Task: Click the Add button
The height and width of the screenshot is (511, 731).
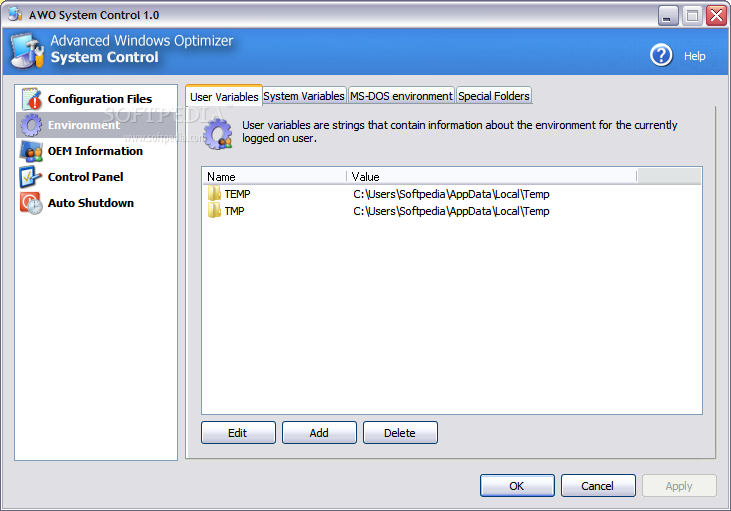Action: [319, 433]
